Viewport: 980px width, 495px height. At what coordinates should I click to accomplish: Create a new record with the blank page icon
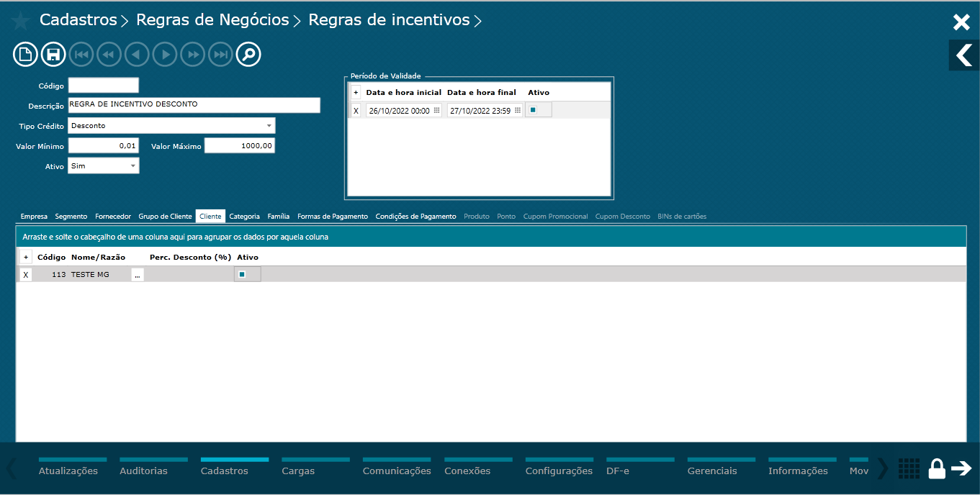(25, 54)
